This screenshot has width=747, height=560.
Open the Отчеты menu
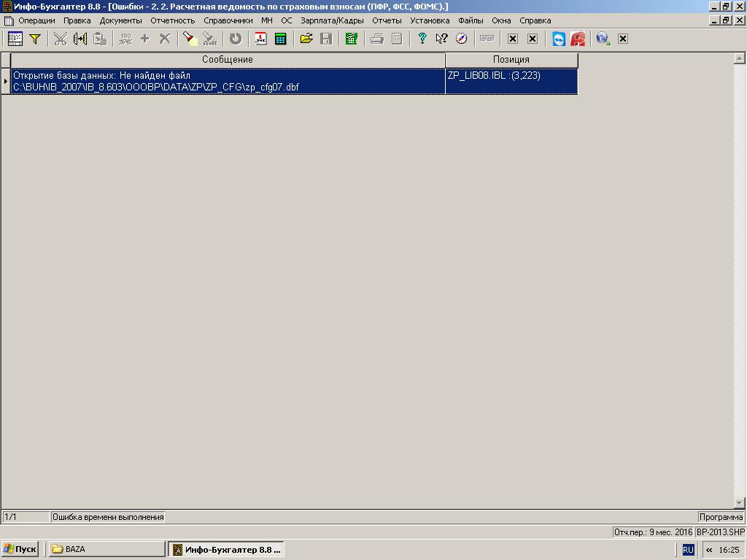(x=387, y=20)
